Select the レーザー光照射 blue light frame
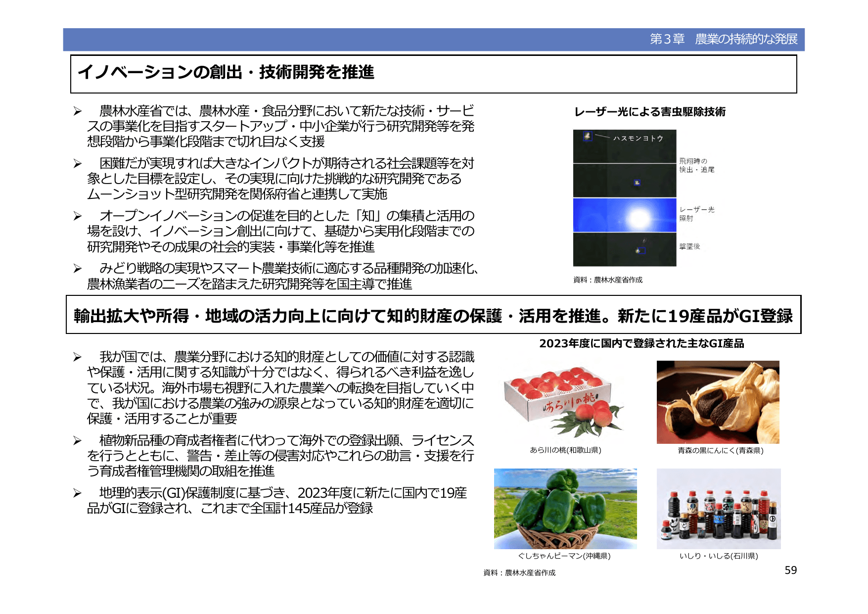 coord(626,215)
